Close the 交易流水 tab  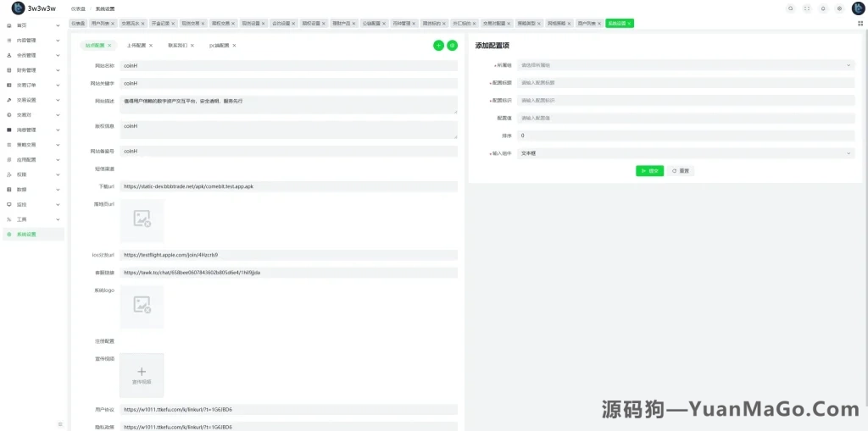click(142, 24)
